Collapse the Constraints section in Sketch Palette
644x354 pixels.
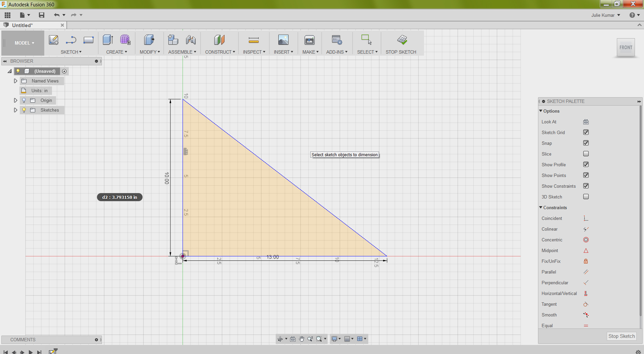click(541, 208)
